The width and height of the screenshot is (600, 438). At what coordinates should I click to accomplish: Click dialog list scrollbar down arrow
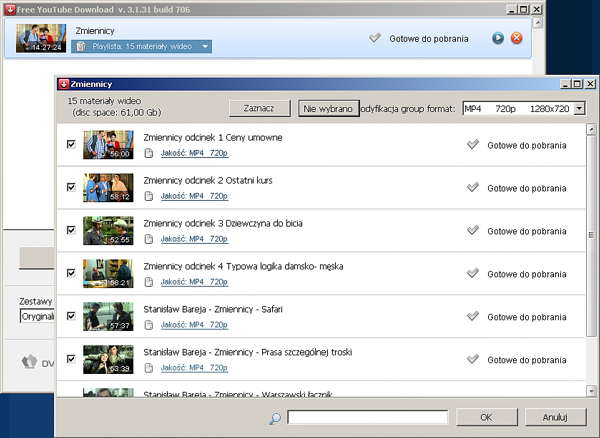(x=591, y=391)
